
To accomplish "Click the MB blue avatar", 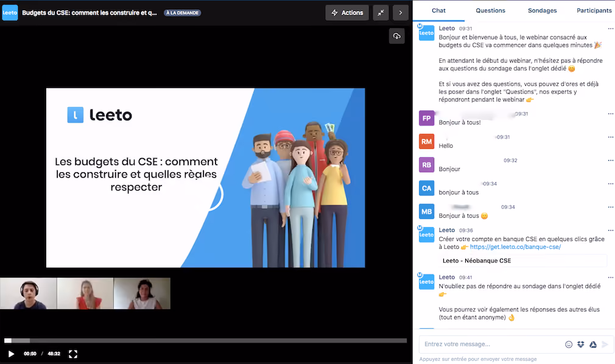I will pyautogui.click(x=426, y=211).
